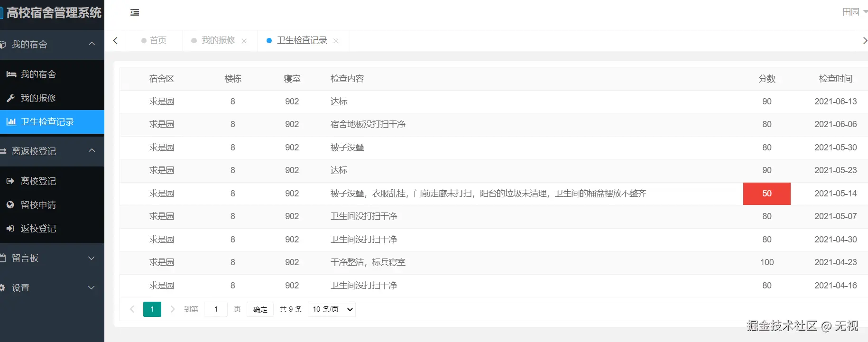Click the cube icon beside 我的宿舍 group
The image size is (868, 342).
click(3, 45)
